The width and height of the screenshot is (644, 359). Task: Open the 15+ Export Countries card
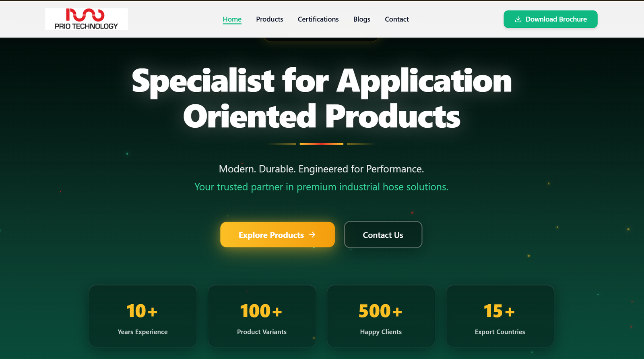coord(500,316)
